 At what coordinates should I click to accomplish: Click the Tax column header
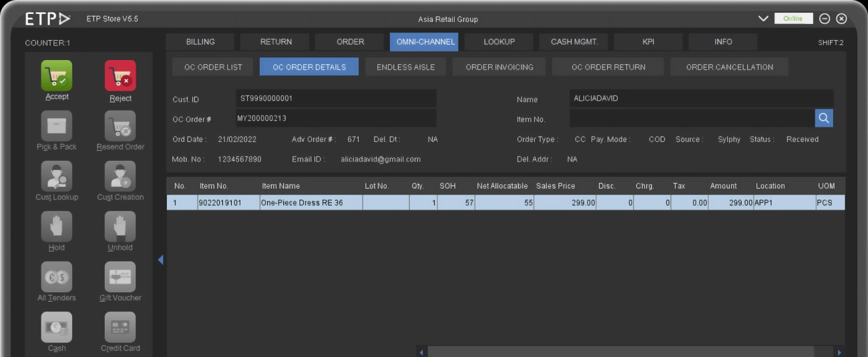click(679, 186)
